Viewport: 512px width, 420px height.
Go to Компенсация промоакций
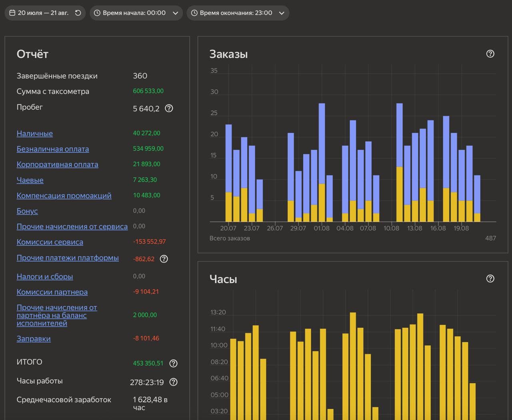[64, 196]
